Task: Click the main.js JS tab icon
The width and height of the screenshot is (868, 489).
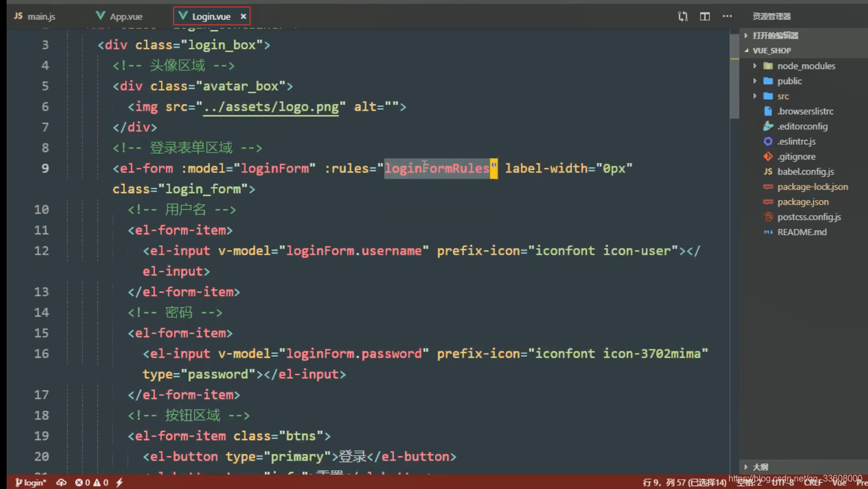Action: click(18, 16)
